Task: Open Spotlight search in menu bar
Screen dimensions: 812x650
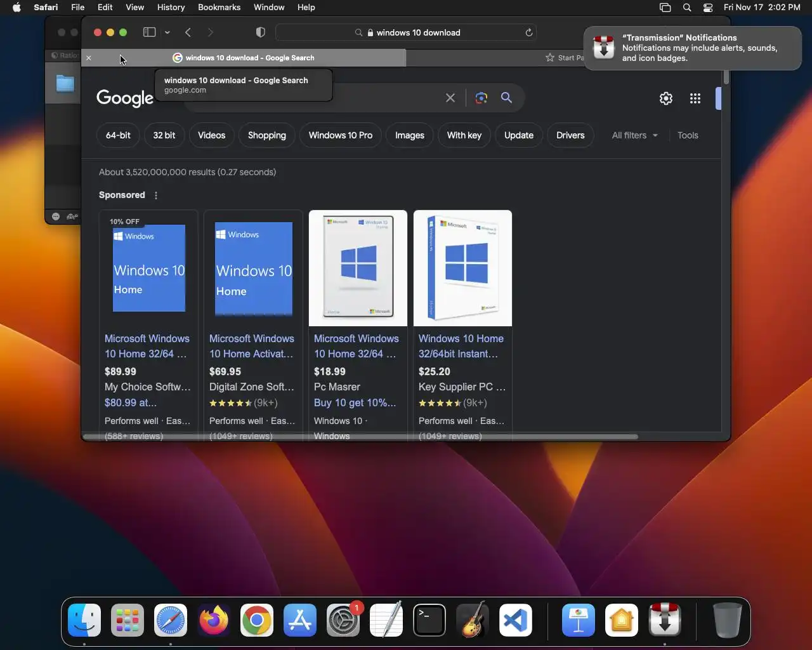Action: [687, 8]
